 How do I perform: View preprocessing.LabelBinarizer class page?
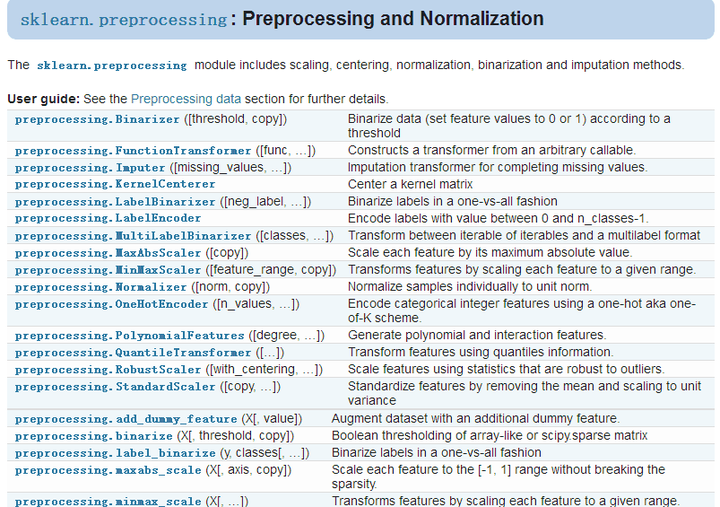tap(115, 202)
